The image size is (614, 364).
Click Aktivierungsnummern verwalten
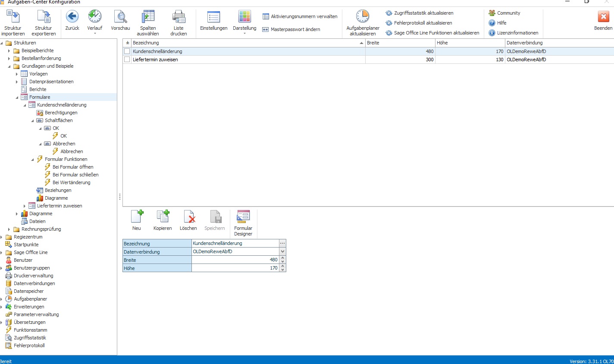tap(300, 16)
